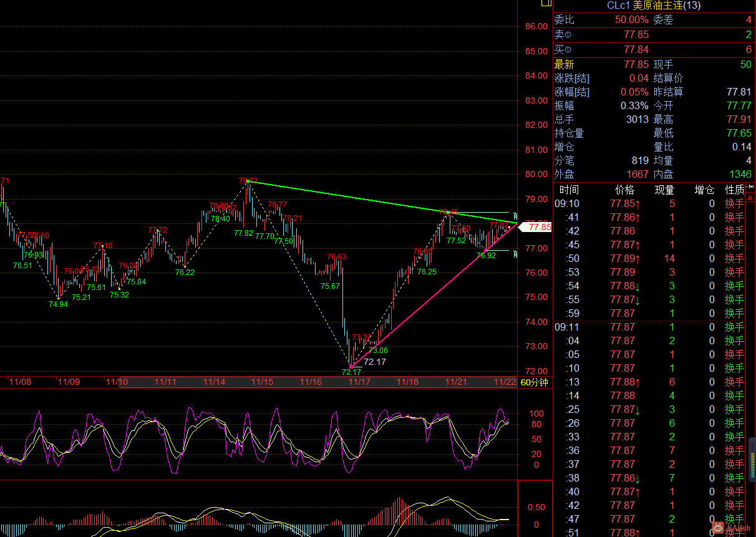The height and width of the screenshot is (537, 756).
Task: Click the tick list scroll-up arrow
Action: [750, 198]
